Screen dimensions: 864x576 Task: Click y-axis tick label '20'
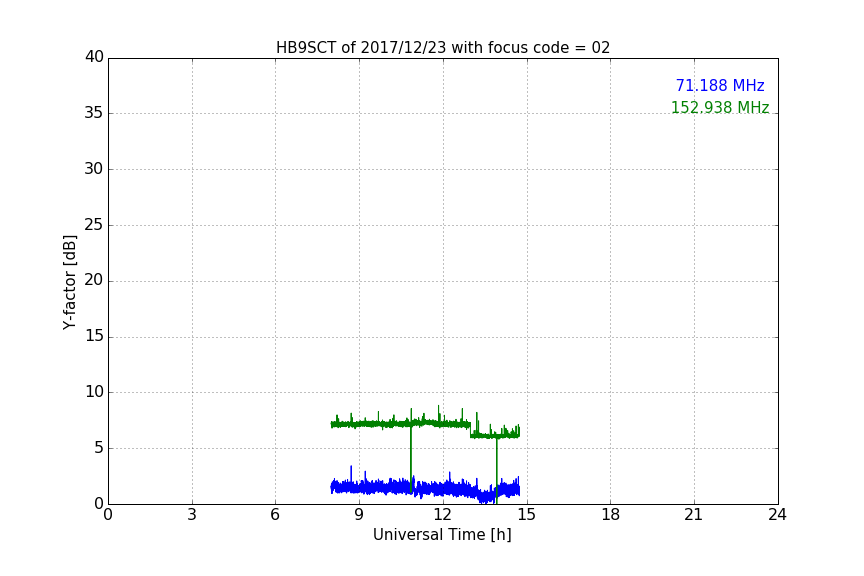[x=94, y=280]
